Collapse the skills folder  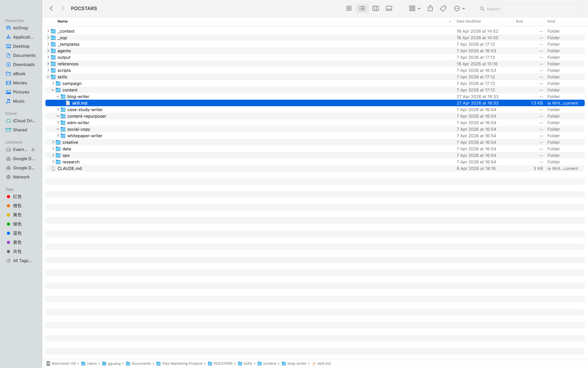[48, 77]
